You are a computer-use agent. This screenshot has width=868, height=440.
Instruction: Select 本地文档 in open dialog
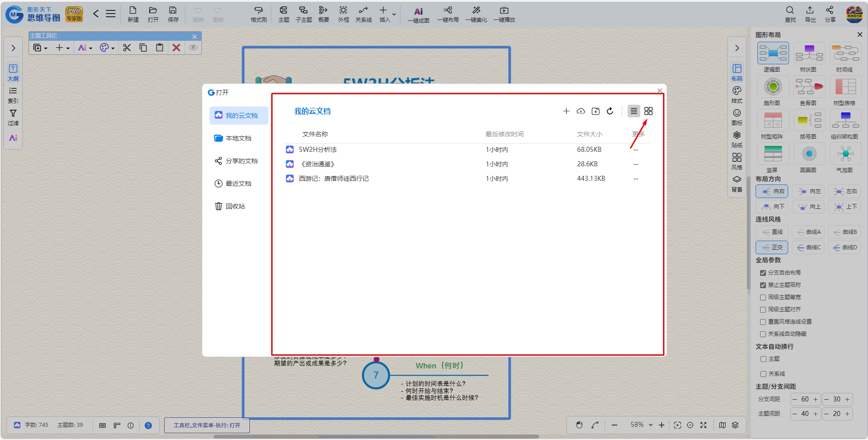pos(239,138)
